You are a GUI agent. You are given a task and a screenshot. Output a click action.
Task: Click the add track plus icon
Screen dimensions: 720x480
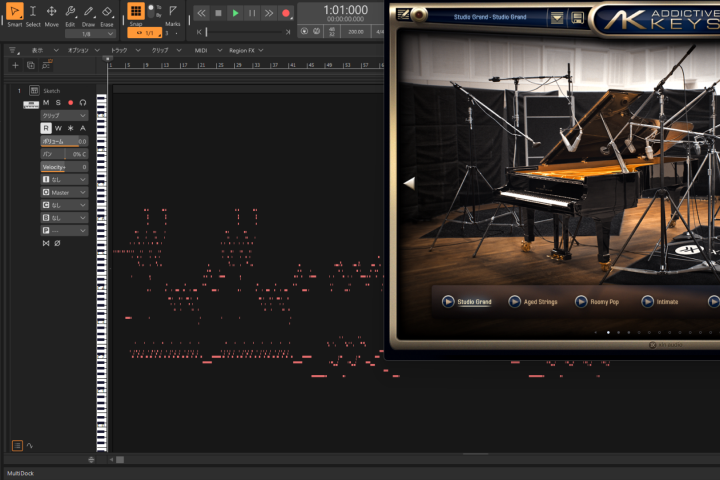(x=15, y=65)
